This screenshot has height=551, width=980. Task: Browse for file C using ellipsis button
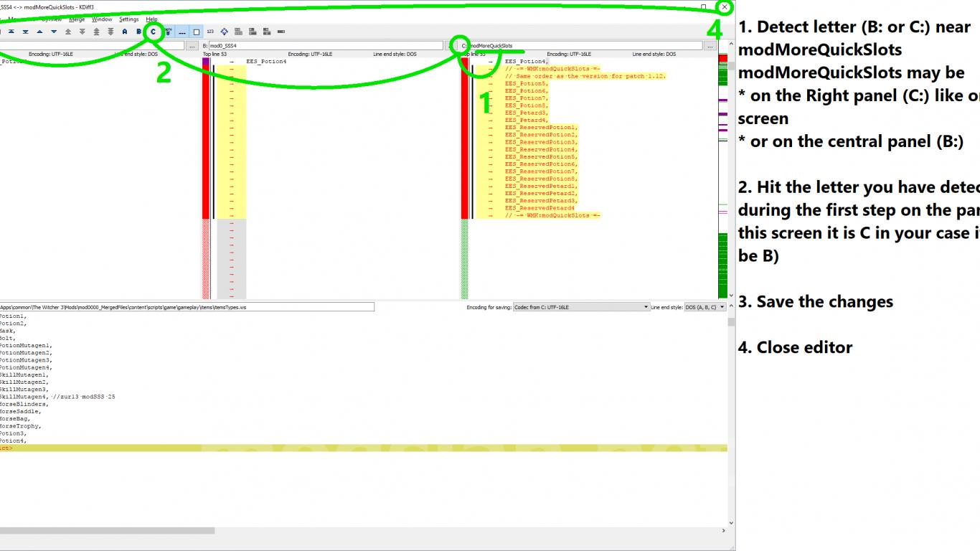(x=710, y=45)
